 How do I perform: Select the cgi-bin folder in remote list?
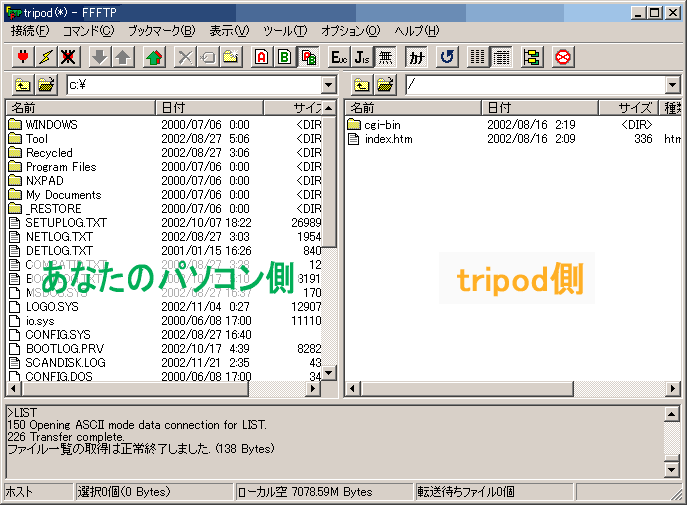click(382, 125)
